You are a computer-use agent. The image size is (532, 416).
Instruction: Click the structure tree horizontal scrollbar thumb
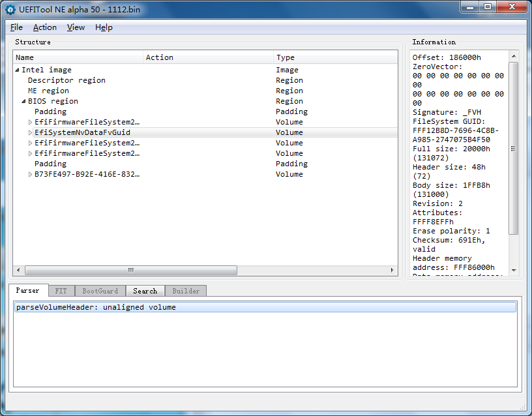tap(131, 271)
